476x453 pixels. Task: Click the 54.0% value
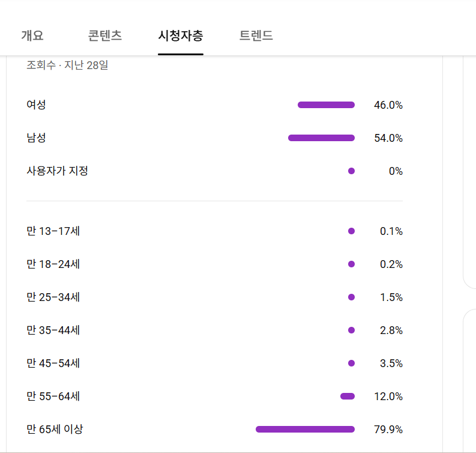coord(388,138)
